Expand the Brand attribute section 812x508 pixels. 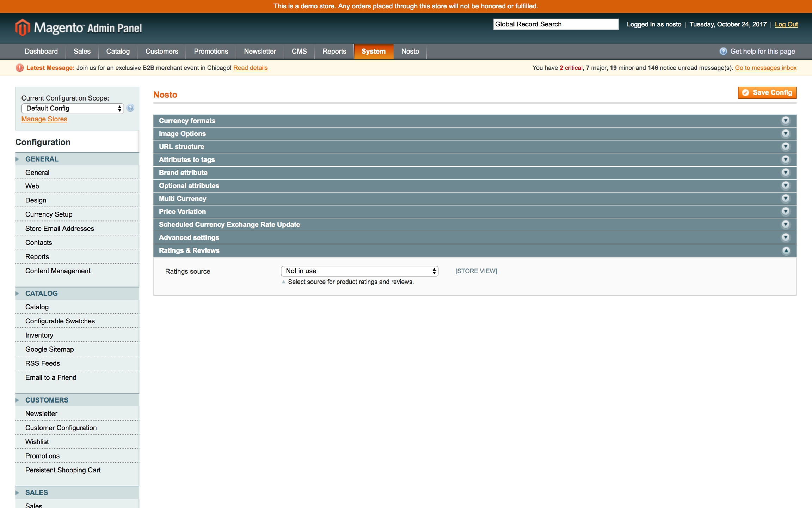[183, 173]
